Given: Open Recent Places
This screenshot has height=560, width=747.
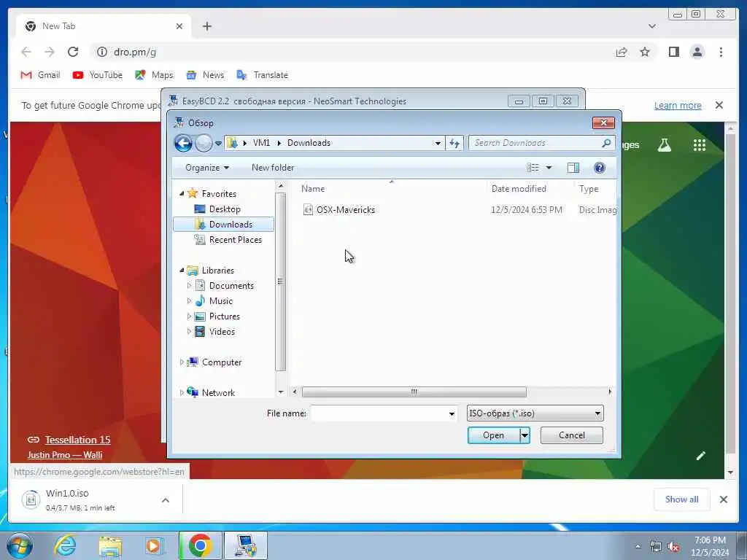Looking at the screenshot, I should click(236, 239).
